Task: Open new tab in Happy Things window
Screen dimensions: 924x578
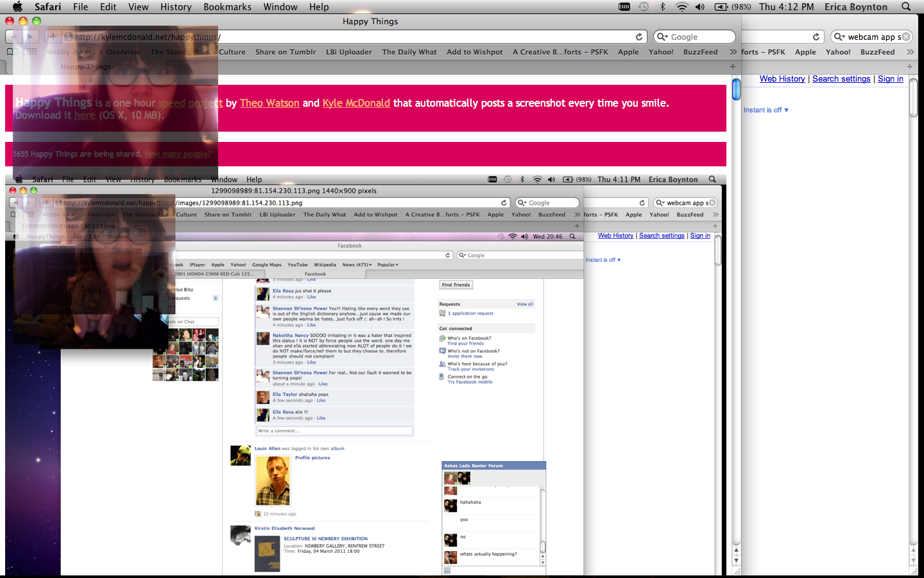Action: (733, 66)
